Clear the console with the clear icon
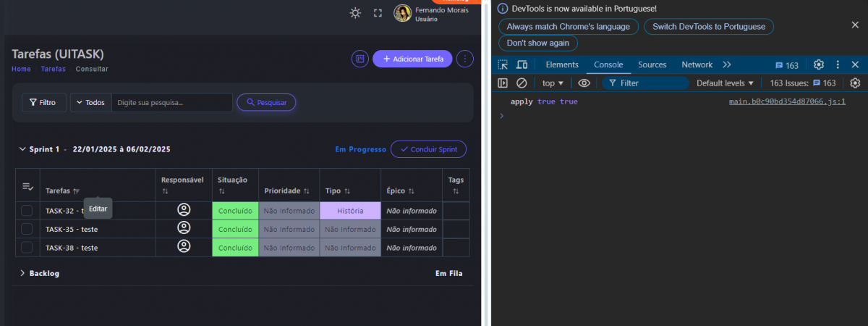 tap(521, 83)
